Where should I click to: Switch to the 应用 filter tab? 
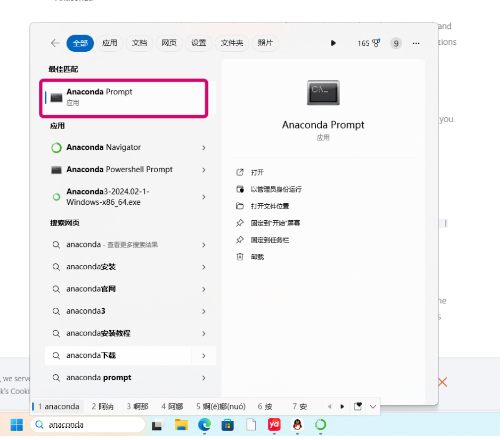click(x=110, y=43)
